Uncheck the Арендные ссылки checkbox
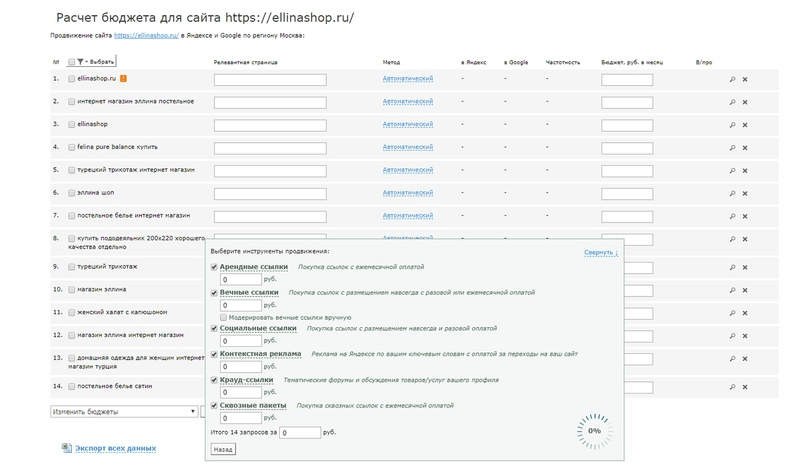Screen dimensions: 807x468 215,267
